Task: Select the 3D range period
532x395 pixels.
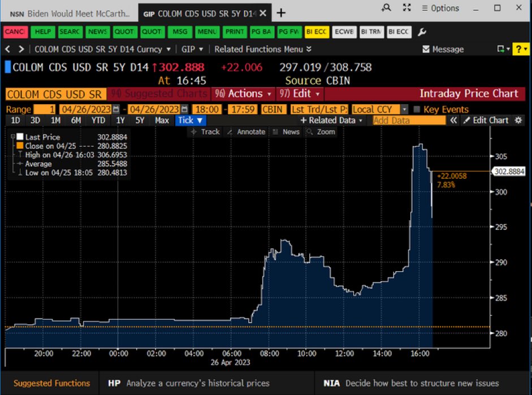Action: (35, 120)
